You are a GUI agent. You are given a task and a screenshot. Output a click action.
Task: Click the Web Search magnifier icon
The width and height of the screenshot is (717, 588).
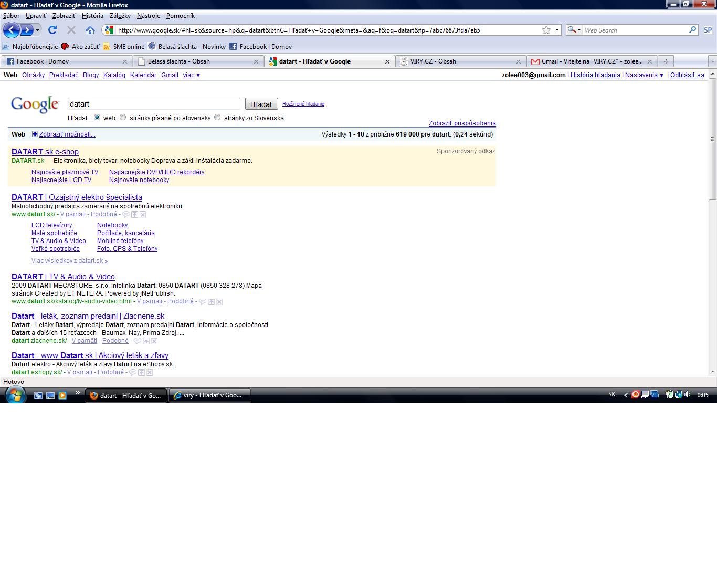click(x=693, y=30)
